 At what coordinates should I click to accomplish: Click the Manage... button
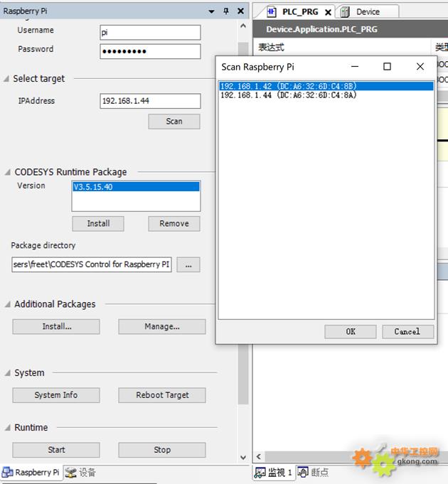162,327
